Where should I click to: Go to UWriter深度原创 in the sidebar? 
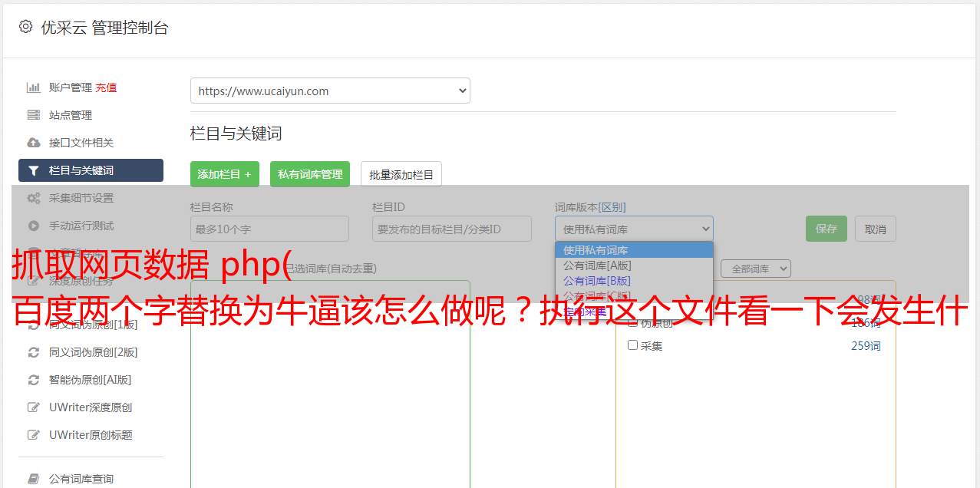tap(90, 407)
